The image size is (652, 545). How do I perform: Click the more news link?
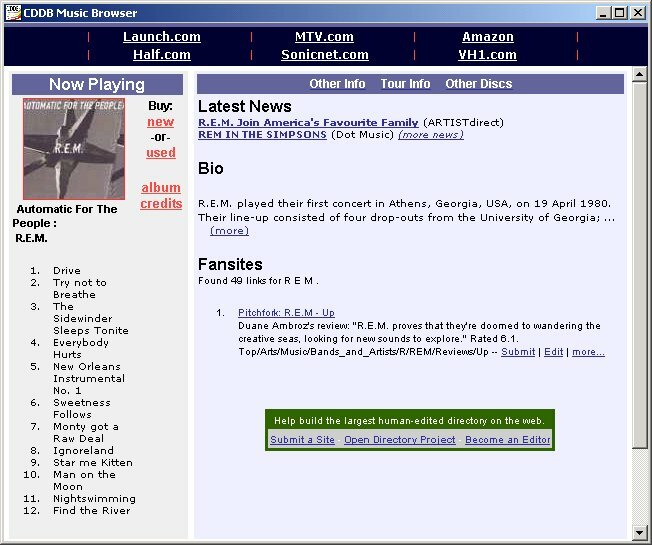tap(431, 135)
